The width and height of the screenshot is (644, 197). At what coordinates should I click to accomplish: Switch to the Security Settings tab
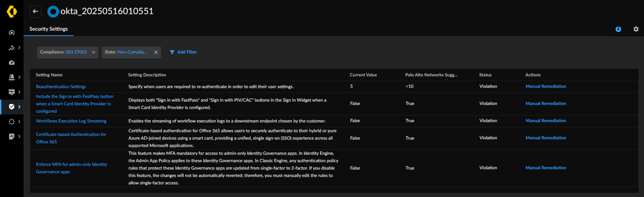click(48, 29)
